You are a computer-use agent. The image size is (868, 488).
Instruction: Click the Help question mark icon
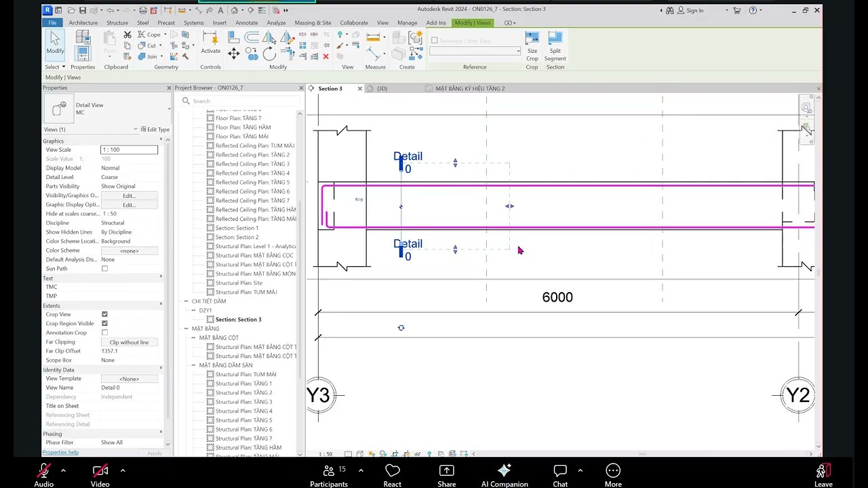(x=753, y=10)
